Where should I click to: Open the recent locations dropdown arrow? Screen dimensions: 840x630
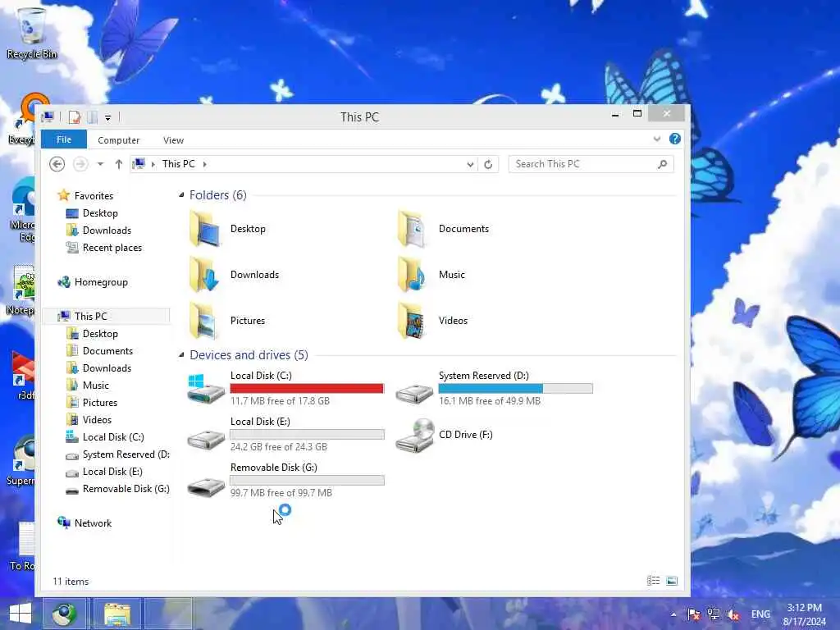100,164
